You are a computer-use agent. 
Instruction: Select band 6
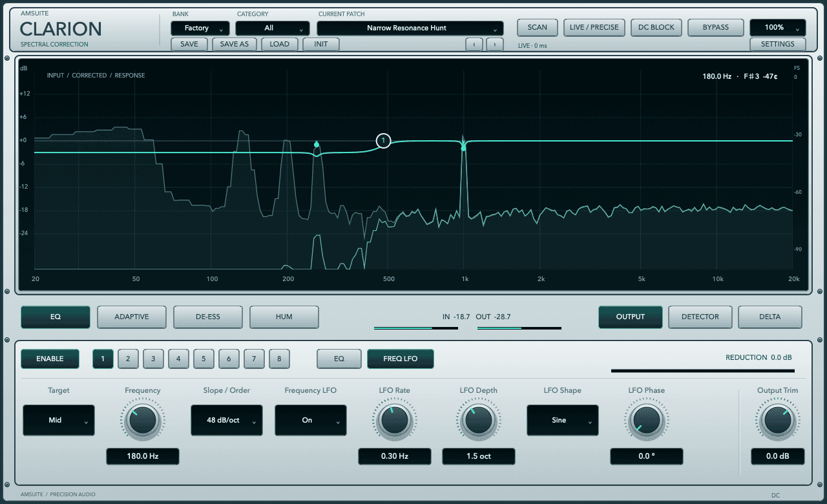click(x=229, y=359)
